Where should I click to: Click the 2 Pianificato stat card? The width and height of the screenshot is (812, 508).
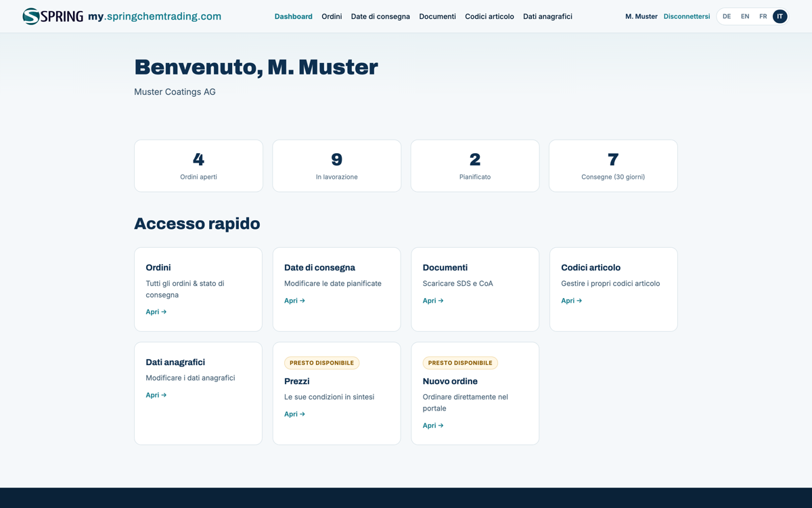[x=475, y=166]
